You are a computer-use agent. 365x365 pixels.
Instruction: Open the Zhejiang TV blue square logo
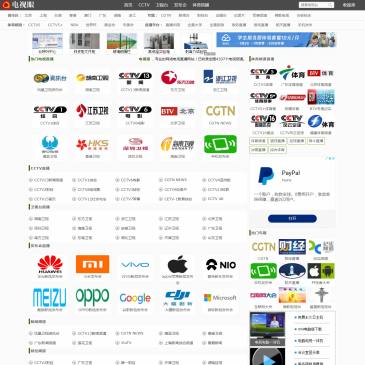click(x=220, y=77)
